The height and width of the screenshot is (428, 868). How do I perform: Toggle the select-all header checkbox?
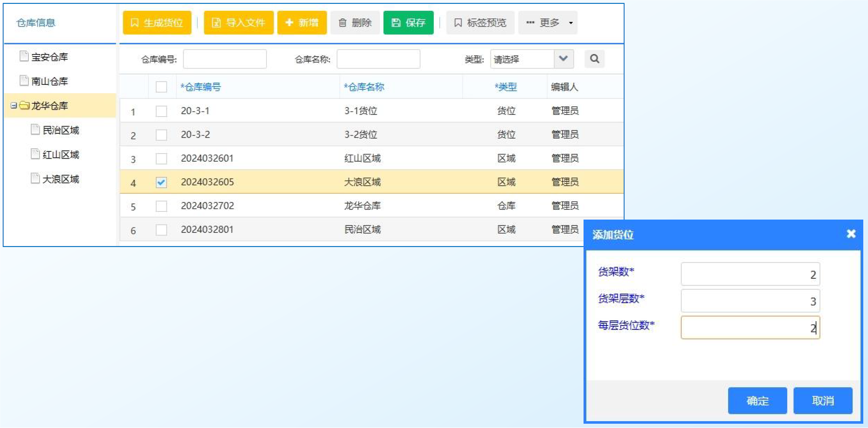[x=161, y=87]
